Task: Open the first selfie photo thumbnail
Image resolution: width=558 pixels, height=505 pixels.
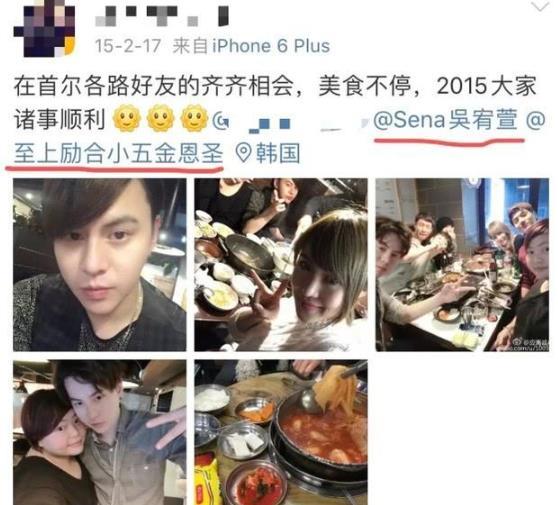Action: (x=100, y=265)
